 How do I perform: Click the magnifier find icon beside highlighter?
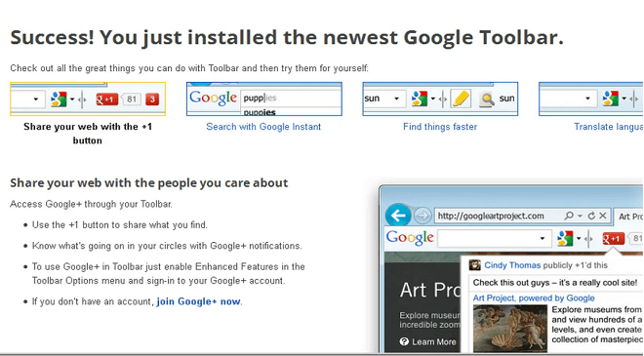coord(487,99)
